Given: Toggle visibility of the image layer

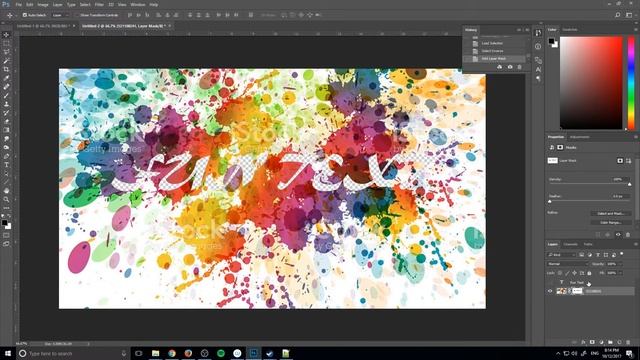Looking at the screenshot, I should click(x=550, y=291).
